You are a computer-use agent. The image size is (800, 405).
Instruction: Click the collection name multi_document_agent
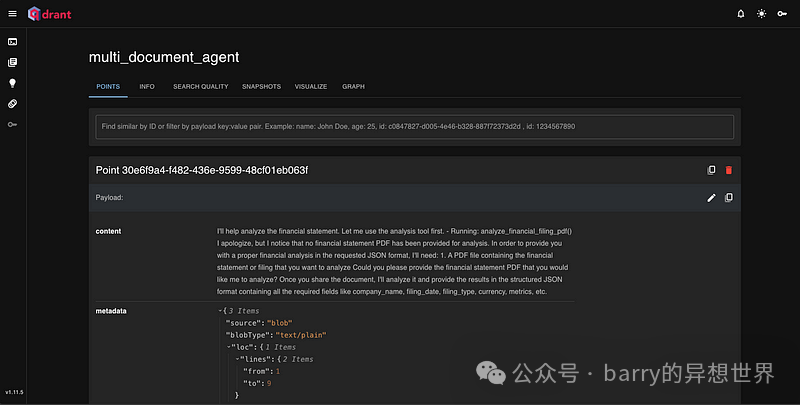pyautogui.click(x=164, y=57)
